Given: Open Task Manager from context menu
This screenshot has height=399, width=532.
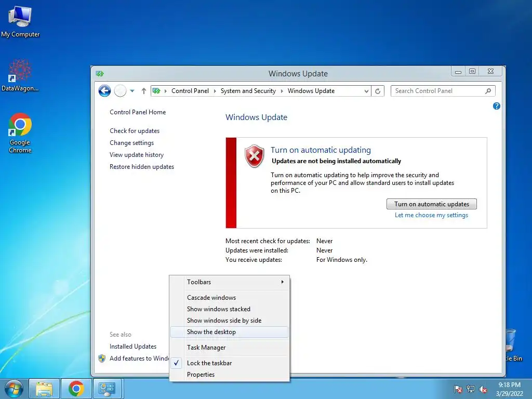Looking at the screenshot, I should (x=230, y=348).
